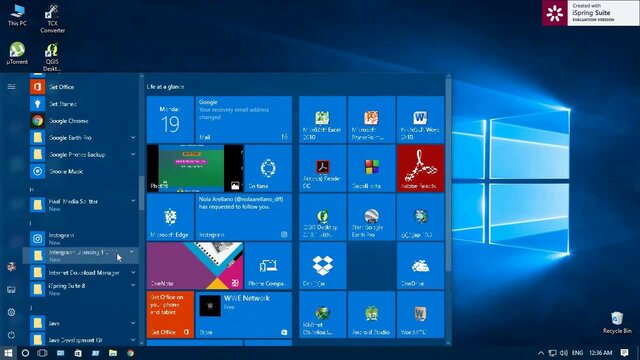The width and height of the screenshot is (640, 360).
Task: Select TCX Converter desktop icon
Action: click(52, 18)
